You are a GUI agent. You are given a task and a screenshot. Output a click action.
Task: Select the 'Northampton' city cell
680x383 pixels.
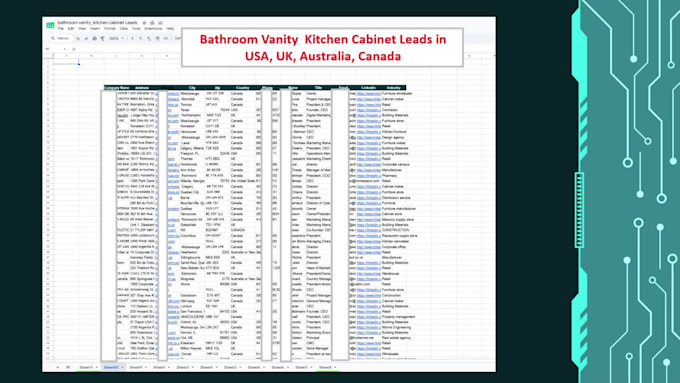(x=191, y=115)
